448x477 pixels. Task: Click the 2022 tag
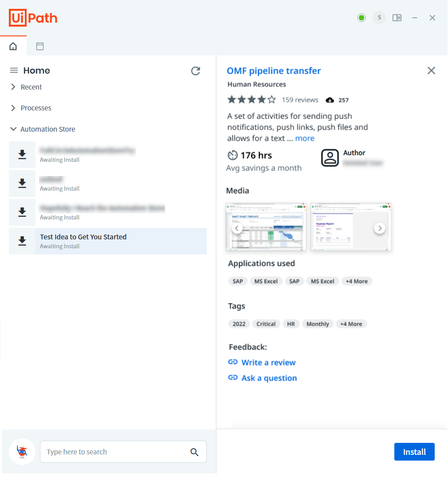tap(239, 324)
